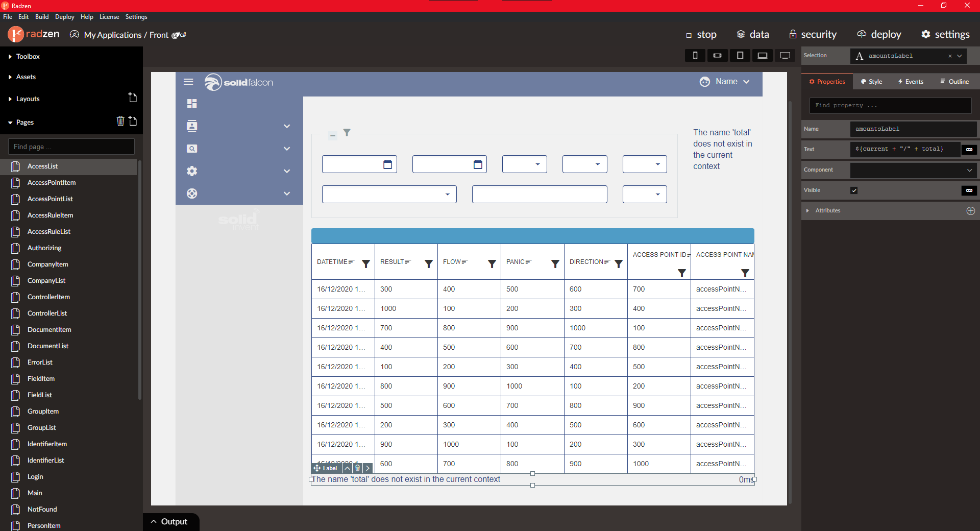Toggle the Visible checkbox

point(854,190)
